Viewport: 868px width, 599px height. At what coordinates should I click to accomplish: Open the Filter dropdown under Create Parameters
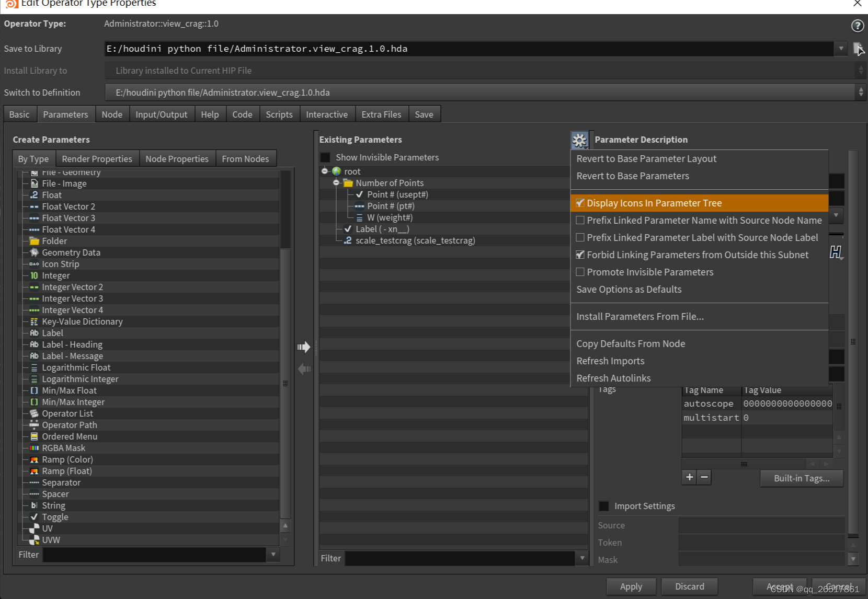(273, 555)
